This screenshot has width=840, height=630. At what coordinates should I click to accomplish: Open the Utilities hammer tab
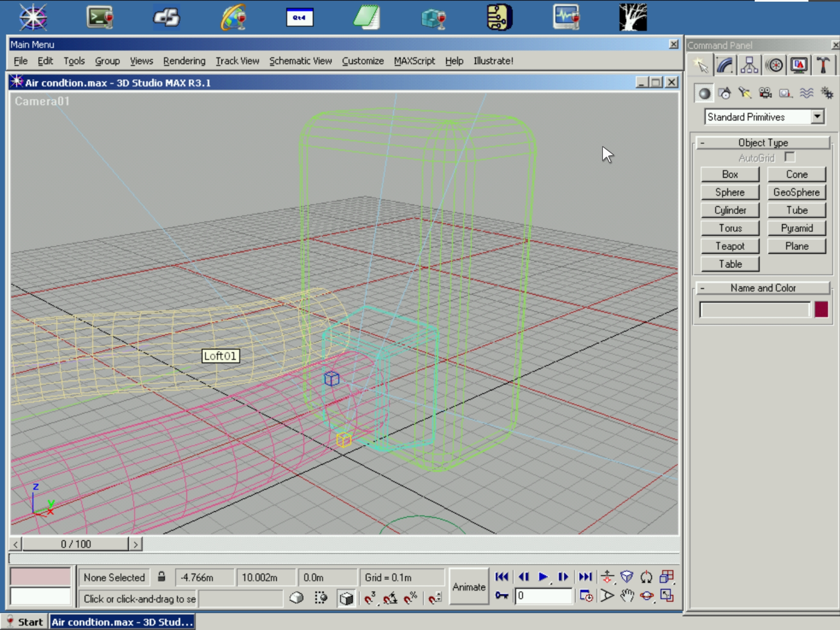click(823, 66)
